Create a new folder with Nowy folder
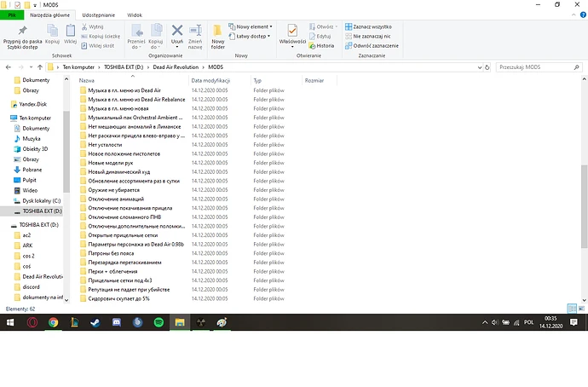588x387 pixels. [x=218, y=37]
